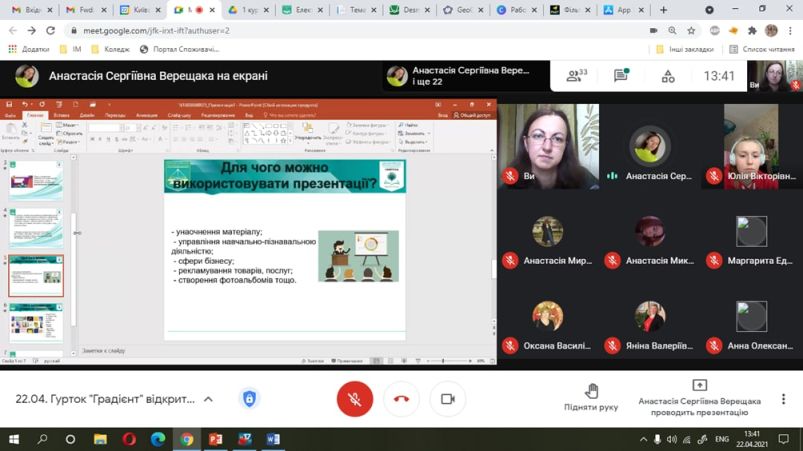Open the volume control in system tray

672,439
